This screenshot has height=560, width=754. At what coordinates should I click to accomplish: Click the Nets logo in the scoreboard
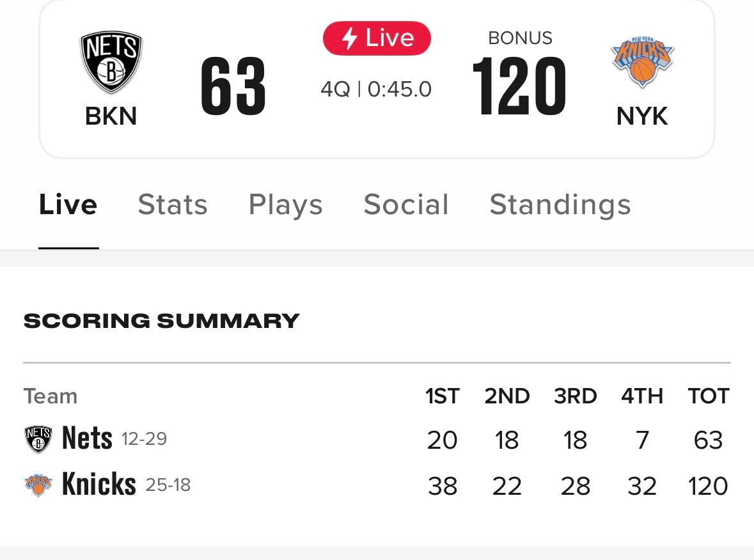[x=110, y=58]
